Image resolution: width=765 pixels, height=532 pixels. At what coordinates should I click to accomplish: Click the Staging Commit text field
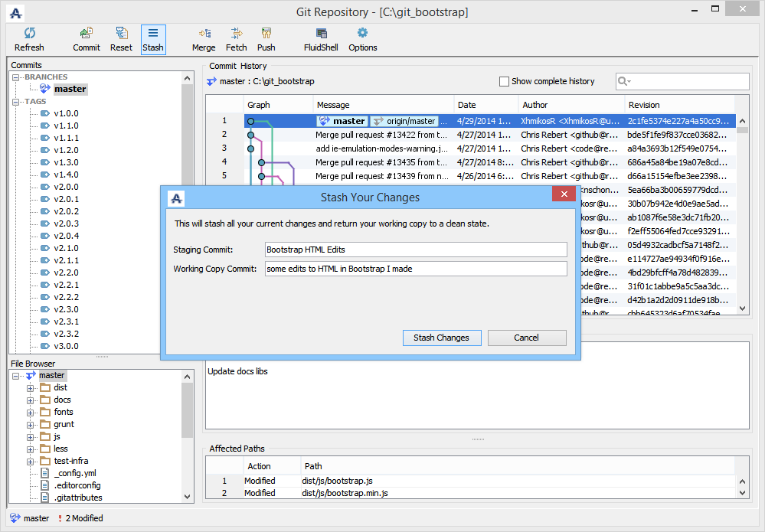(x=415, y=250)
